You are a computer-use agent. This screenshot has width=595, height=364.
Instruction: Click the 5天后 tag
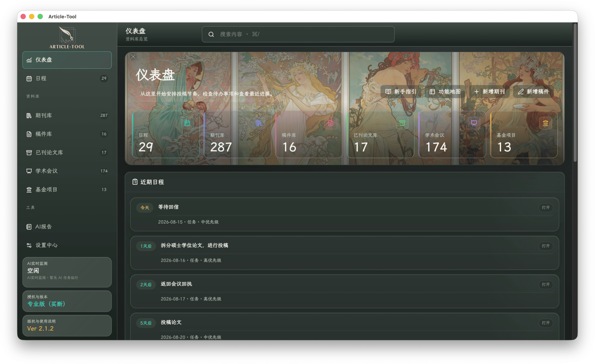(x=146, y=323)
